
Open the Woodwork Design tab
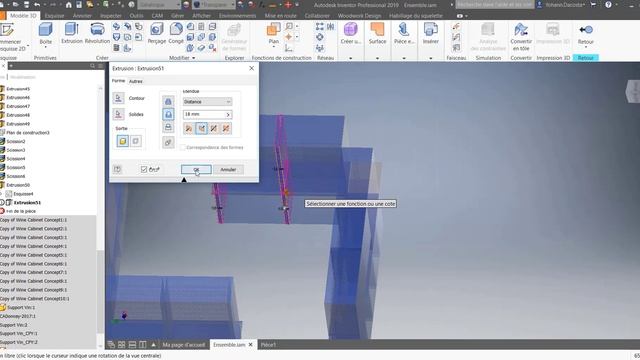(359, 16)
